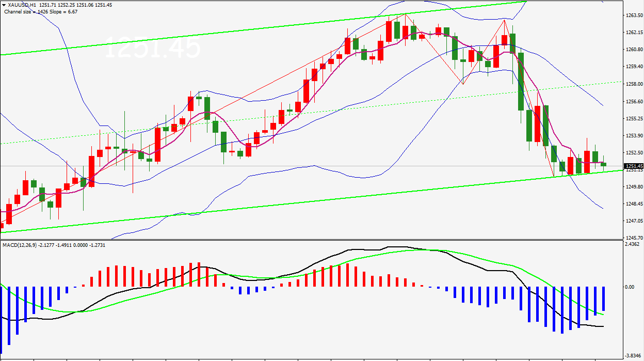Click the triangle arrow beside XAUUSD,H1 title

coord(4,5)
